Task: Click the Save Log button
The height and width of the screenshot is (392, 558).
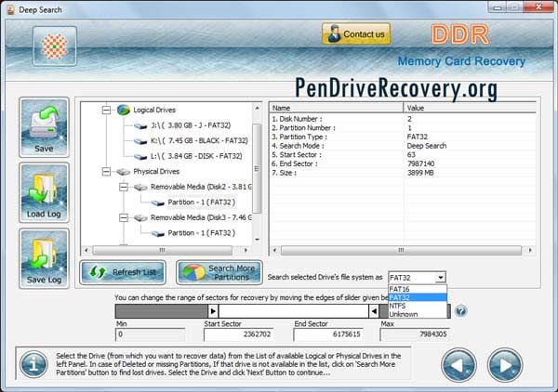Action: (x=44, y=258)
